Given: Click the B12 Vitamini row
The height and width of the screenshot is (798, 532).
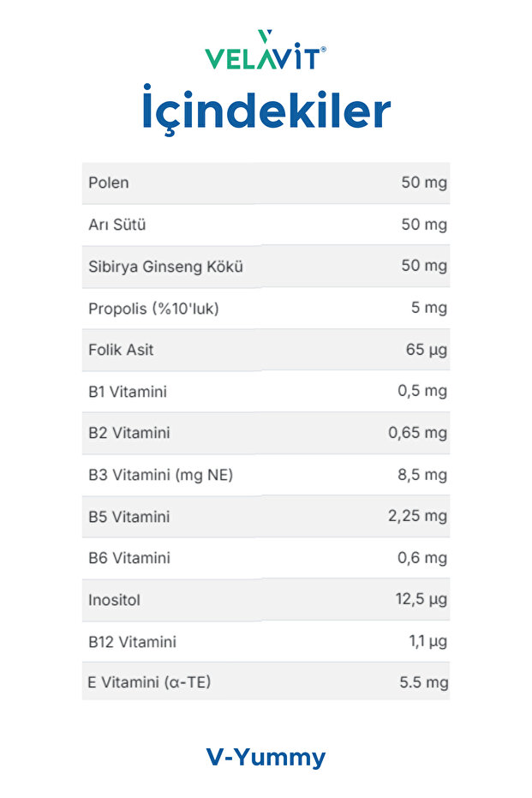Looking at the screenshot, I should pyautogui.click(x=133, y=641).
